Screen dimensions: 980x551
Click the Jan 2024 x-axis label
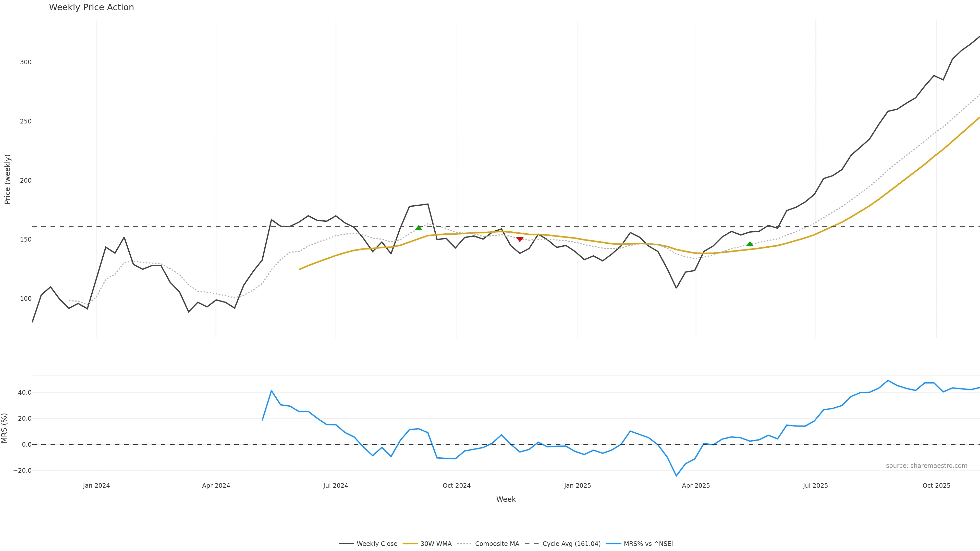coord(96,486)
